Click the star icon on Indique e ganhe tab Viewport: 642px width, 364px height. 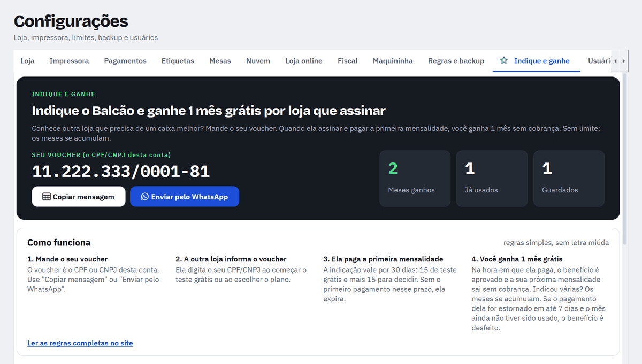[x=503, y=61]
